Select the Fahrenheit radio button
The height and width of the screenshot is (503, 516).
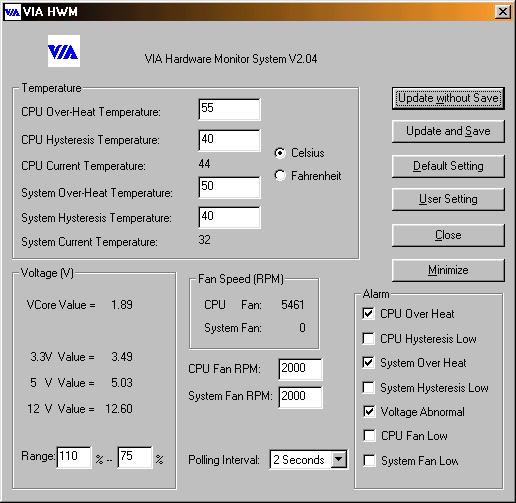(280, 175)
